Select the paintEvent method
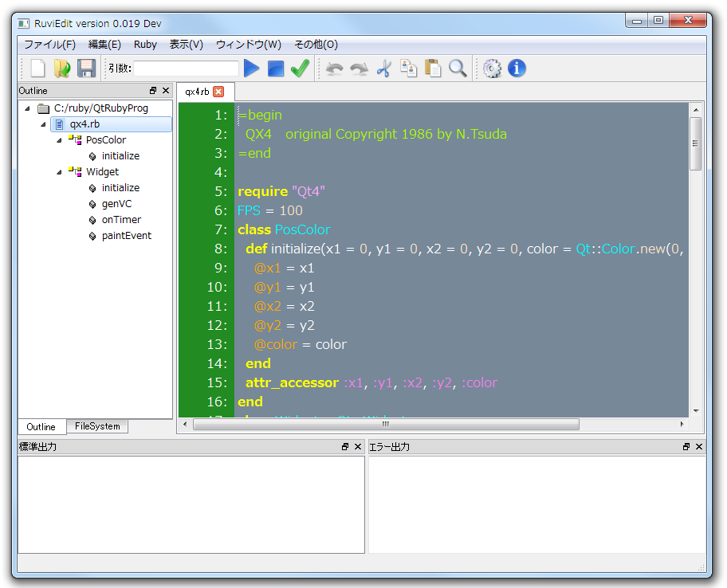 [x=126, y=235]
